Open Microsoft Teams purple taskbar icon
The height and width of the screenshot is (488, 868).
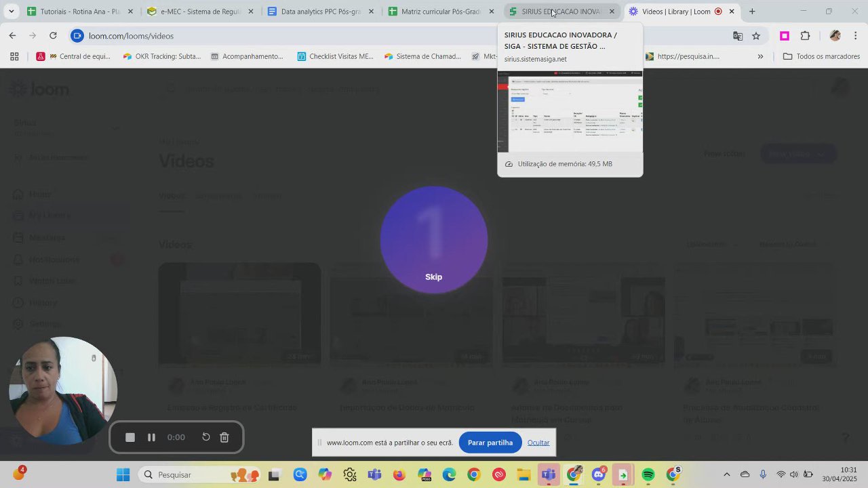[x=374, y=474]
